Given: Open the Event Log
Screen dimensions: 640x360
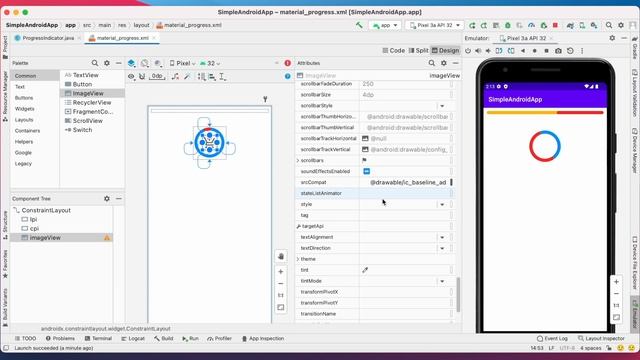Looking at the screenshot, I should [552, 339].
